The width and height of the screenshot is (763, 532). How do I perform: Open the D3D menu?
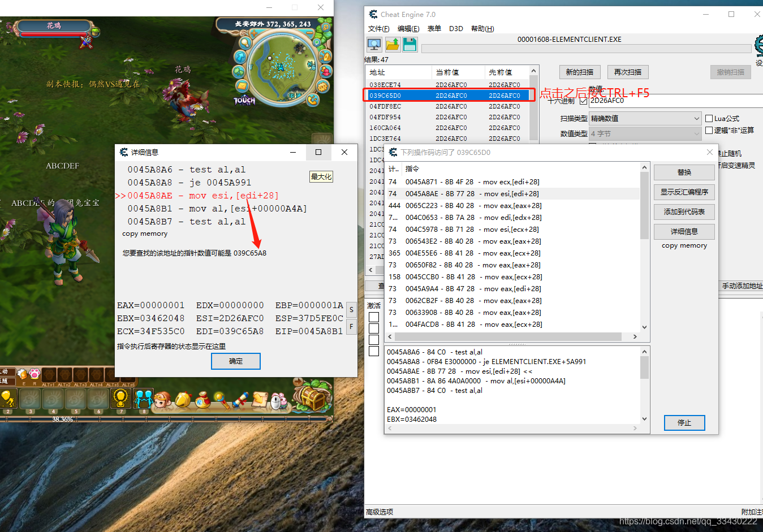coord(456,29)
